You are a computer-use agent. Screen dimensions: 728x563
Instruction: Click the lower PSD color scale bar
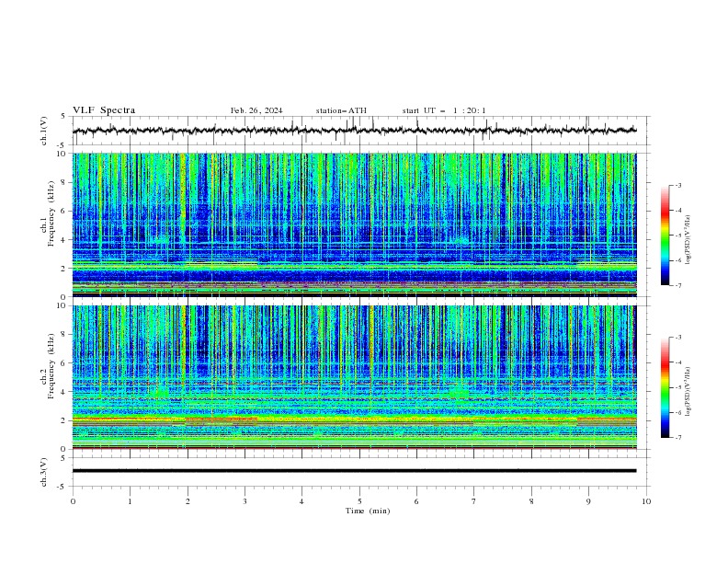665,387
